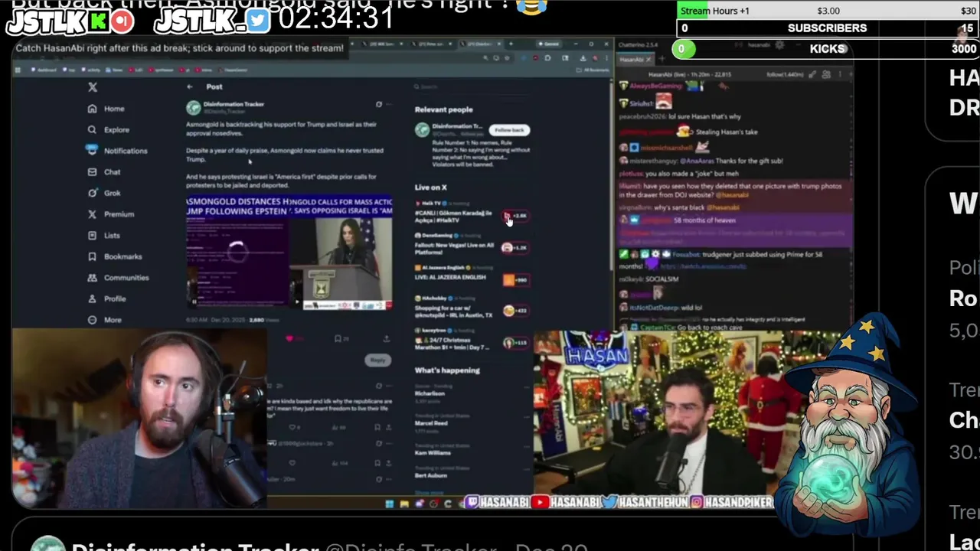
Task: Share the Disinformation Tracker post
Action: click(386, 338)
